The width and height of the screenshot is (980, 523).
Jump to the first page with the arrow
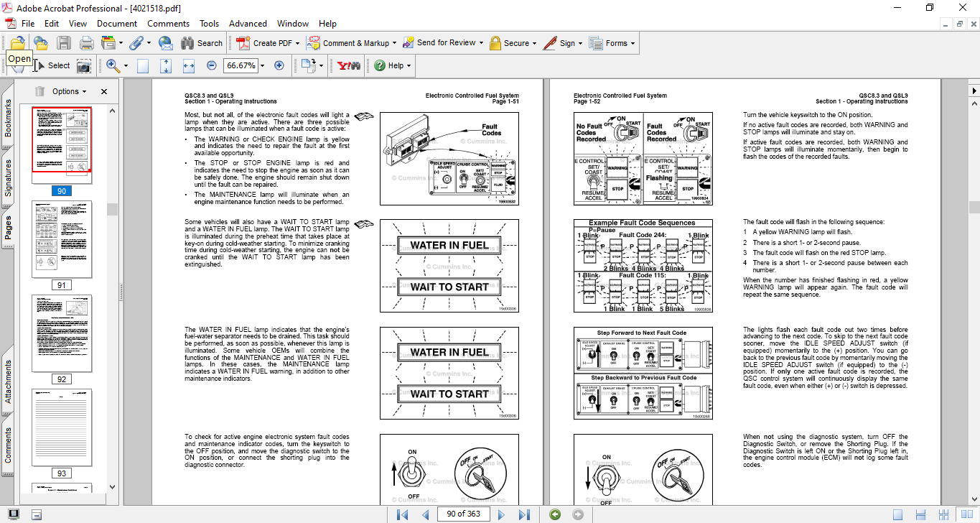tap(403, 514)
